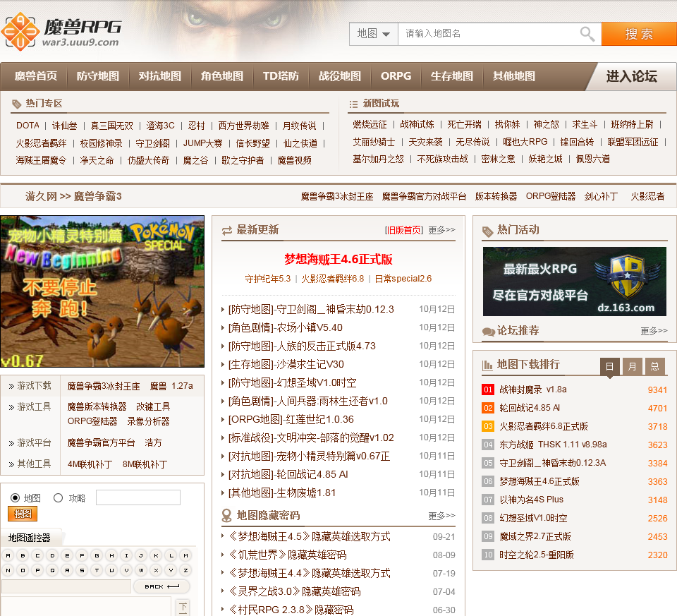Click the Z key on map remote keyboard
This screenshot has height=616, width=677.
(185, 570)
